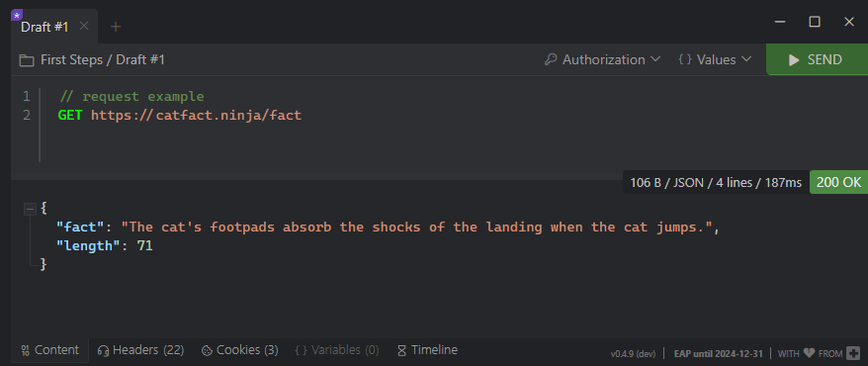Click the key icon next to Authorization
This screenshot has height=366, width=868.
551,59
